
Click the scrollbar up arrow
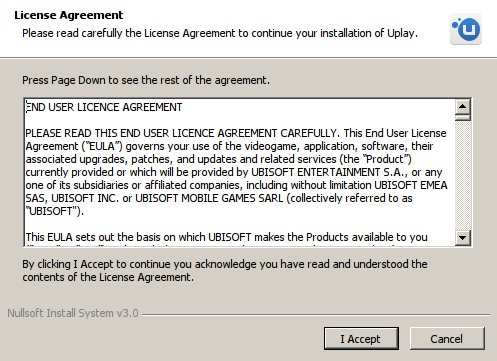[463, 107]
